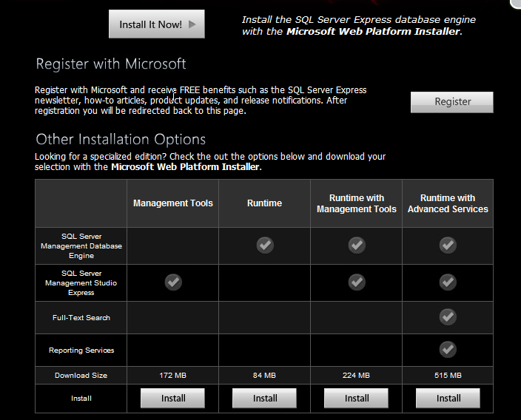Install the Management Tools edition

tap(172, 398)
